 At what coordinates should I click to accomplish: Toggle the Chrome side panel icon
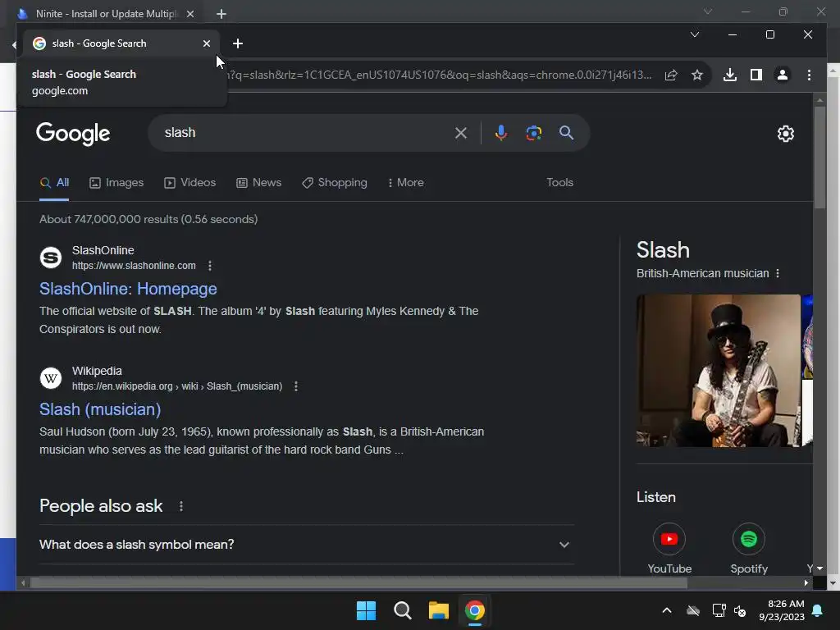click(x=756, y=75)
